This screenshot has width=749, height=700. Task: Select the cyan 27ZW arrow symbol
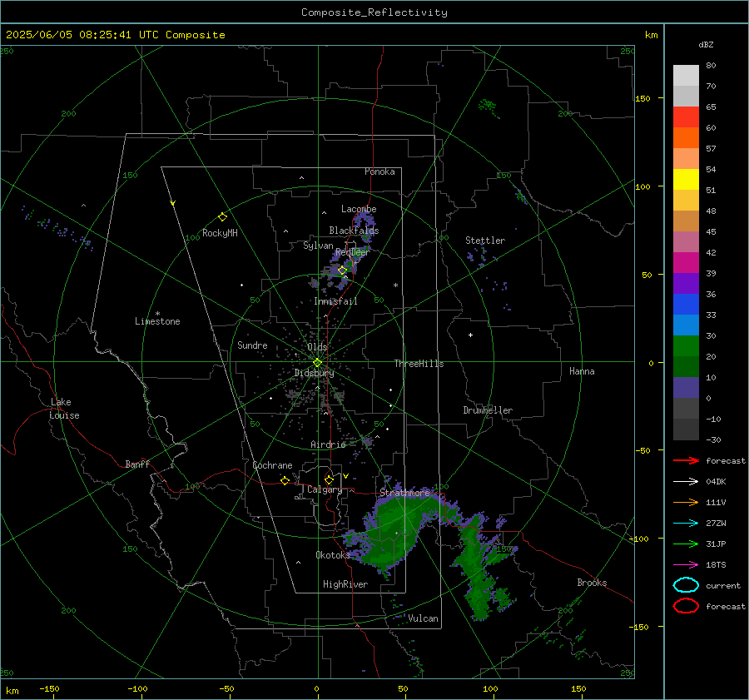686,524
